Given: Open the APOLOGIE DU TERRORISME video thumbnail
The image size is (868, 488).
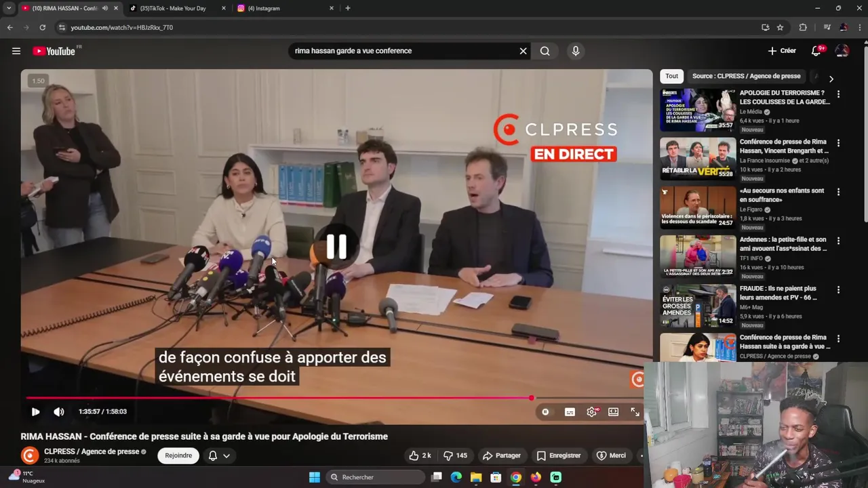Looking at the screenshot, I should pyautogui.click(x=698, y=110).
